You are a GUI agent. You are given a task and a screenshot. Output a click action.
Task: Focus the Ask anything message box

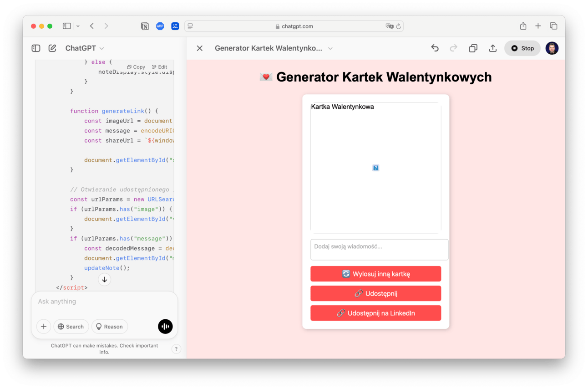pyautogui.click(x=104, y=302)
